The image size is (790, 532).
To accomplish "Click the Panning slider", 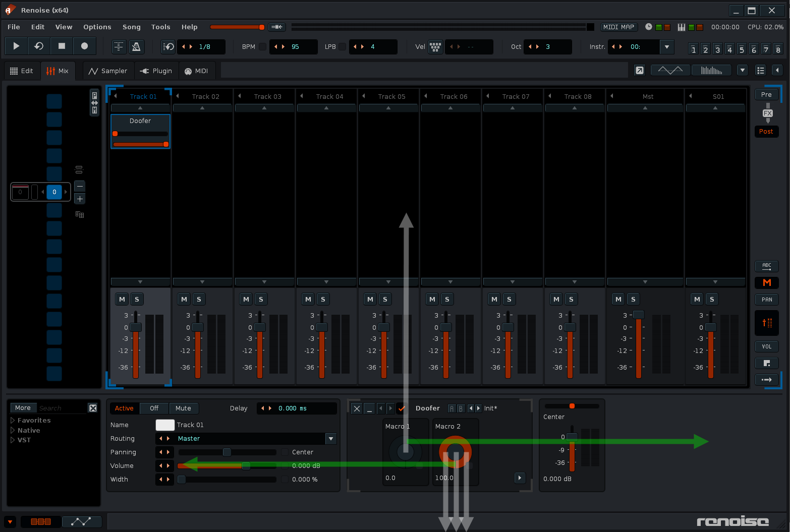I will click(227, 452).
